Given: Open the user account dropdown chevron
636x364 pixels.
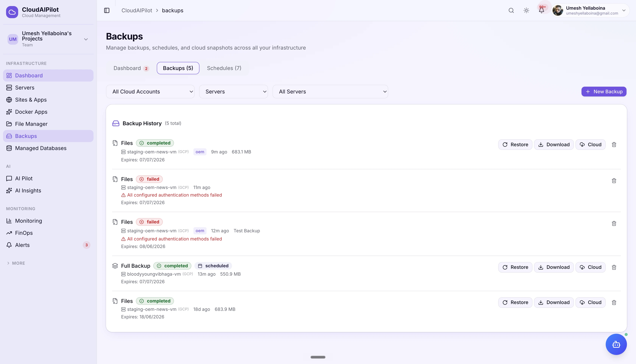Looking at the screenshot, I should coord(624,11).
